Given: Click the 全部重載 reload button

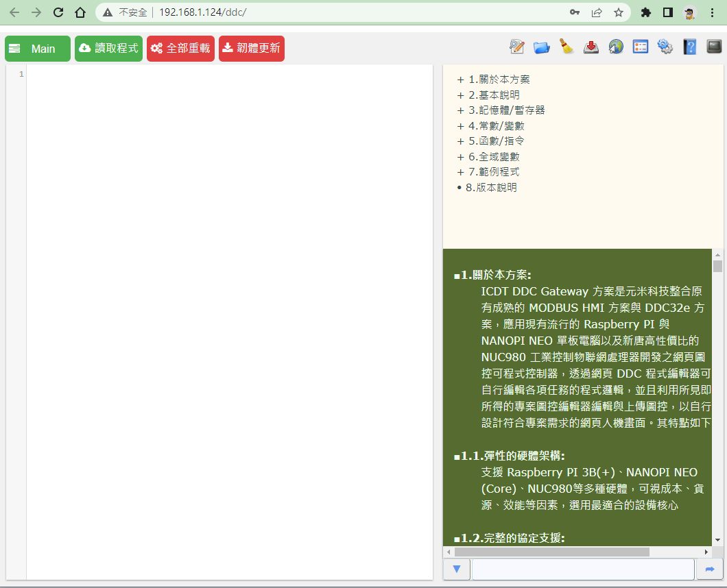Looking at the screenshot, I should click(x=180, y=49).
